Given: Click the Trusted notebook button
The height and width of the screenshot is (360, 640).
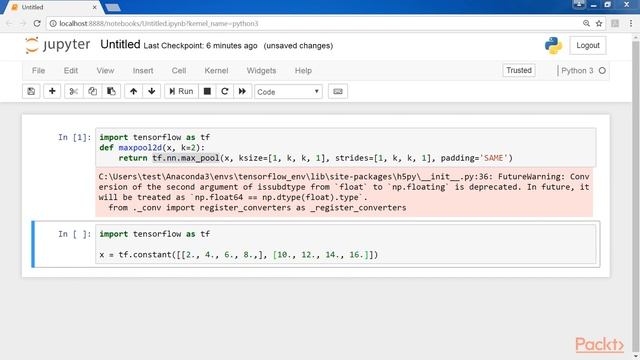Looking at the screenshot, I should tap(519, 70).
